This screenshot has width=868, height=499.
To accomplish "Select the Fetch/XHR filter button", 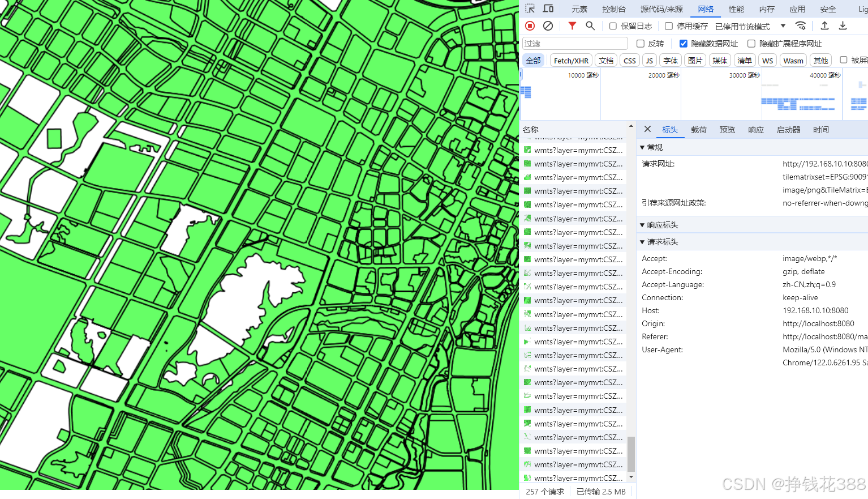I will pos(570,60).
